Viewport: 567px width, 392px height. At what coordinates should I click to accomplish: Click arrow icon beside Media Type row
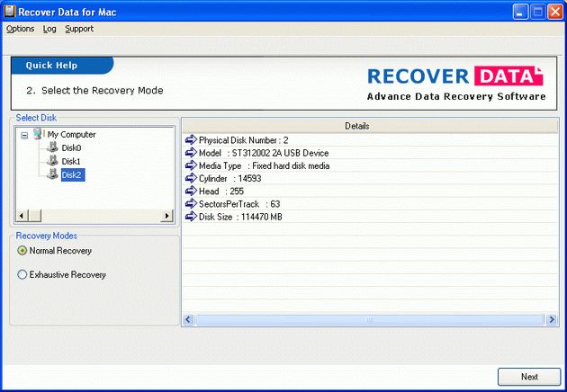tap(191, 165)
